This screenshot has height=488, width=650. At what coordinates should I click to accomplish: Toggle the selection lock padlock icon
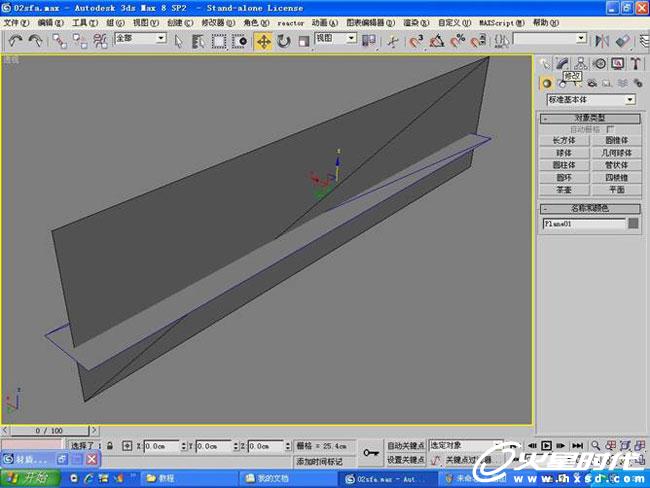coord(109,446)
